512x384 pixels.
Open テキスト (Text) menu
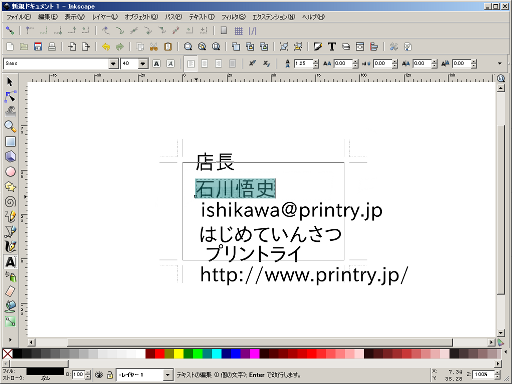tap(202, 17)
